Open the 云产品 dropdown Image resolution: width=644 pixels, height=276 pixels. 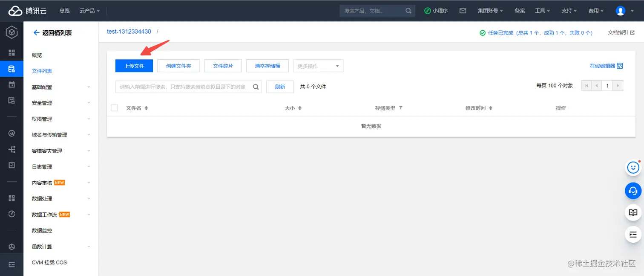(x=89, y=11)
